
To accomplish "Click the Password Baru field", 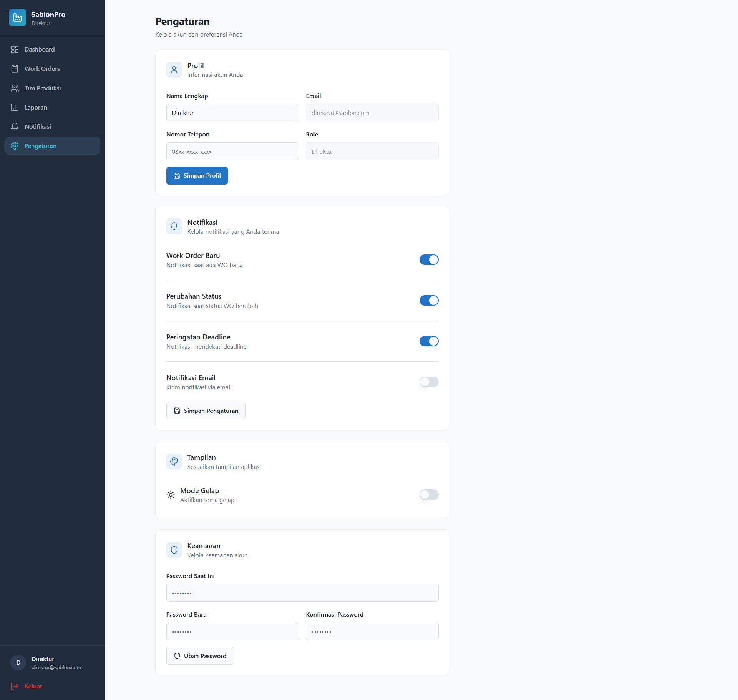I will coord(232,631).
